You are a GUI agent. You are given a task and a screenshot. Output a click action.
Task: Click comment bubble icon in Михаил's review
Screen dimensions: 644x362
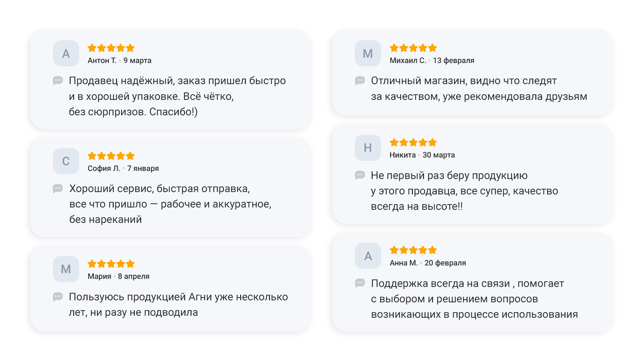pyautogui.click(x=360, y=81)
